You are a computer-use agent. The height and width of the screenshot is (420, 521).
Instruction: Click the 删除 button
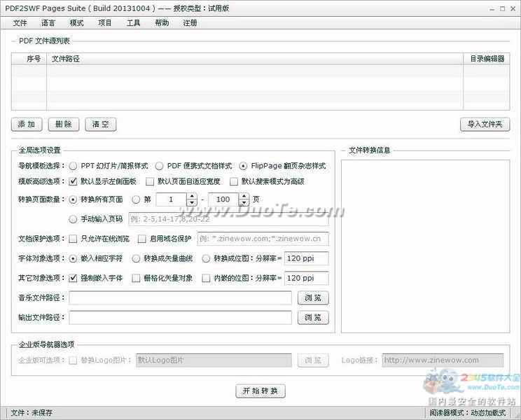pyautogui.click(x=64, y=125)
